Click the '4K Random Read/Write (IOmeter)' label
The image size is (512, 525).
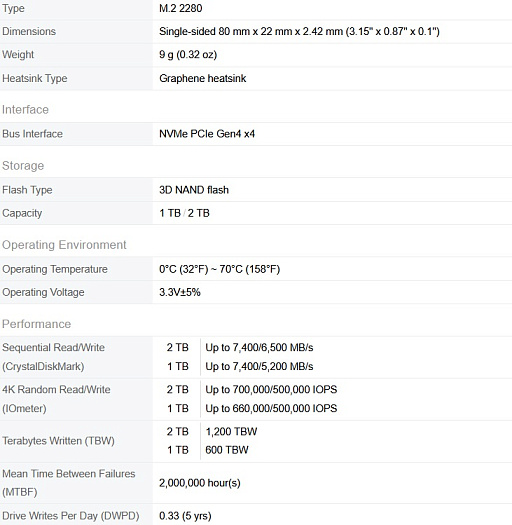point(56,399)
